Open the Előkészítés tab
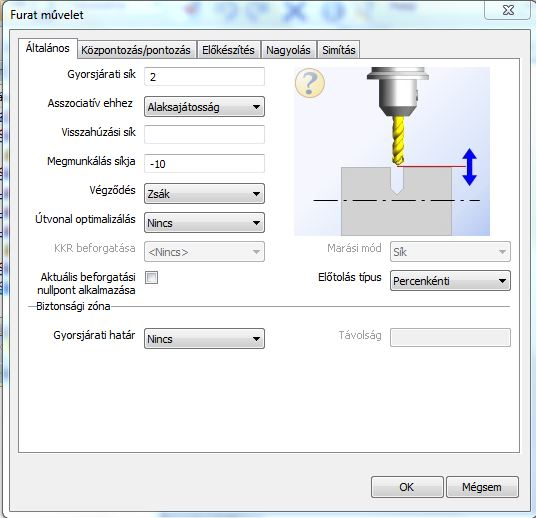Image resolution: width=537 pixels, height=519 pixels. tap(228, 50)
